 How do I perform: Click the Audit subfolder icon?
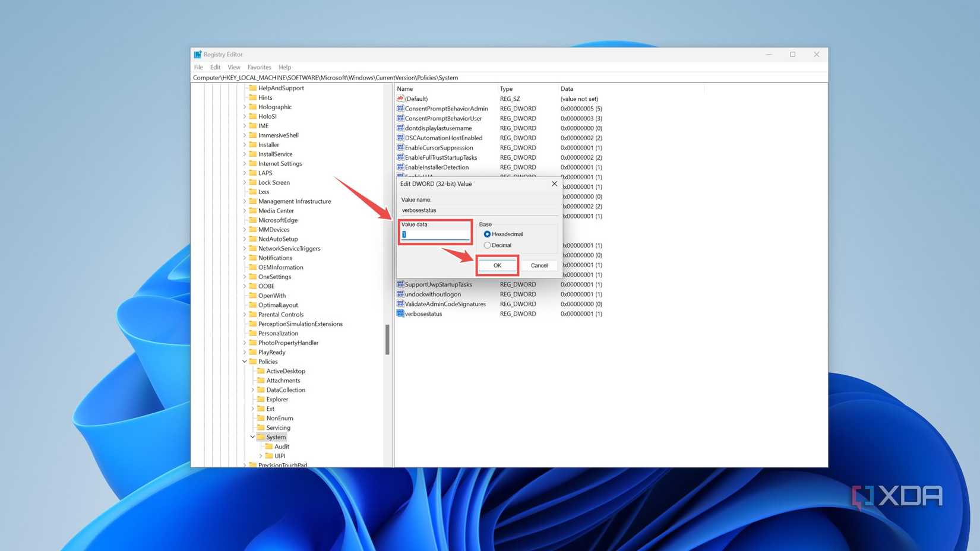pos(269,446)
